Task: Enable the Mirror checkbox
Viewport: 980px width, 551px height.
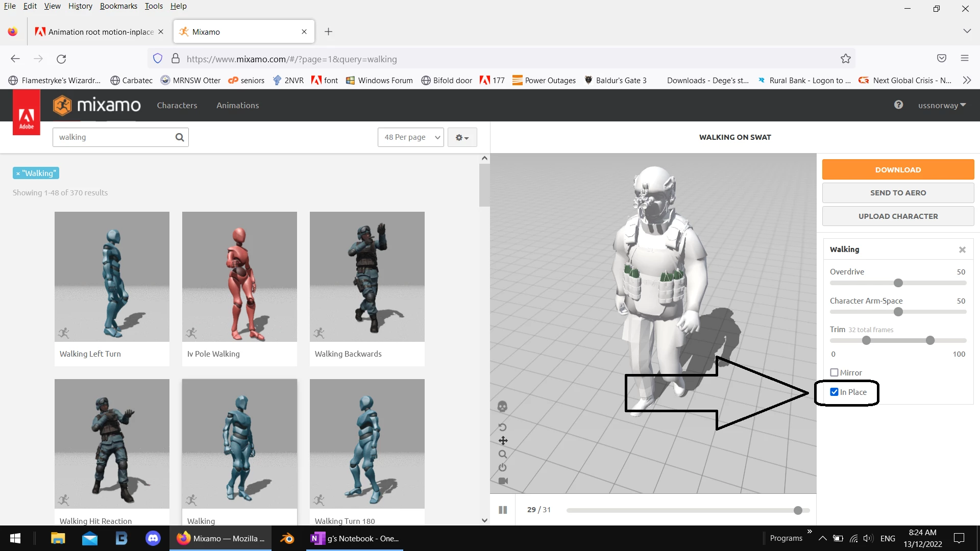Action: [x=834, y=373]
